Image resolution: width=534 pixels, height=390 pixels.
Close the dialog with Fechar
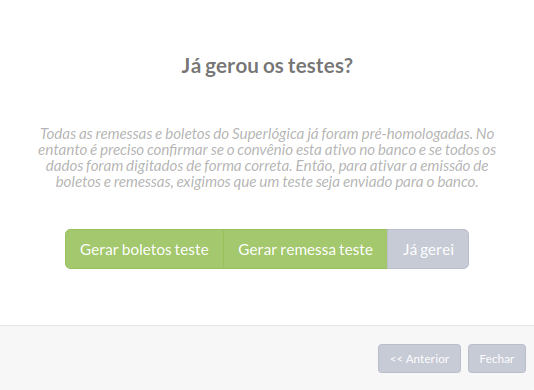pos(497,358)
